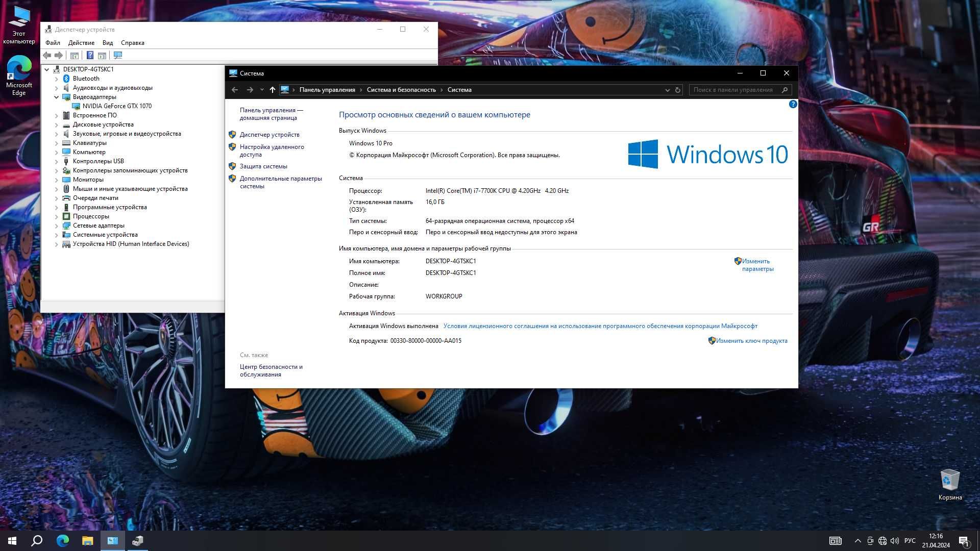Image resolution: width=980 pixels, height=551 pixels.
Task: Click the show/hide console tree icon
Action: [75, 55]
